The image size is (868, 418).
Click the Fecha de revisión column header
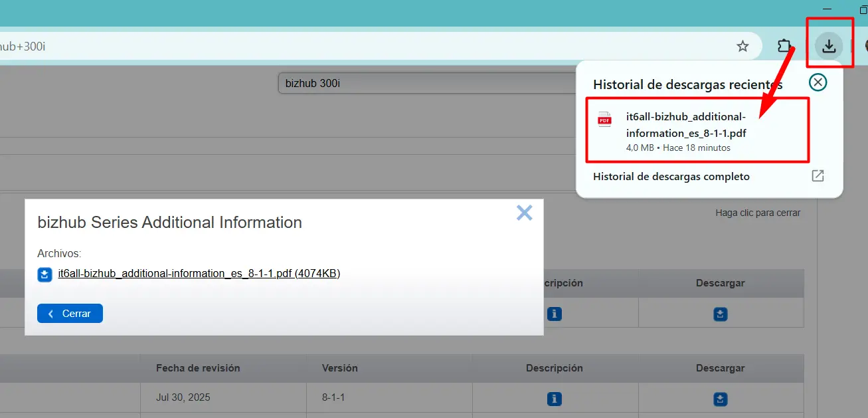point(198,367)
